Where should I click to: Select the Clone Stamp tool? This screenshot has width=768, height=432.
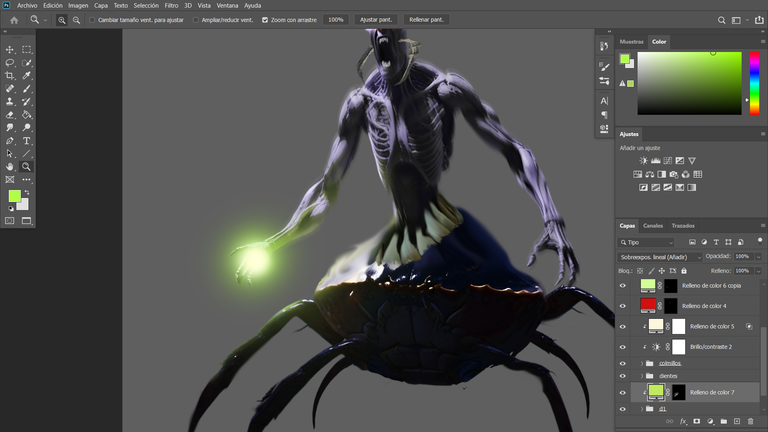[10, 101]
